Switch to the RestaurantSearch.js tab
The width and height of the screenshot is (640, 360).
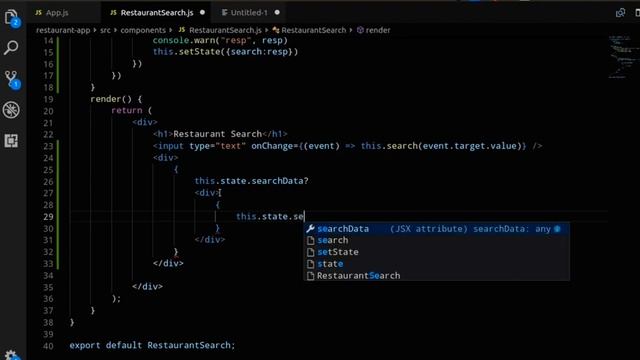(157, 13)
